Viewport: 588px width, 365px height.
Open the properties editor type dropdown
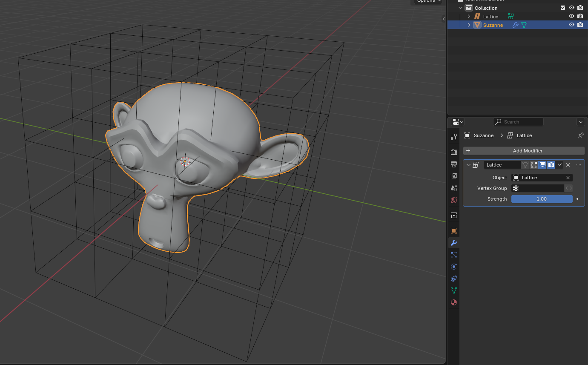(x=458, y=122)
